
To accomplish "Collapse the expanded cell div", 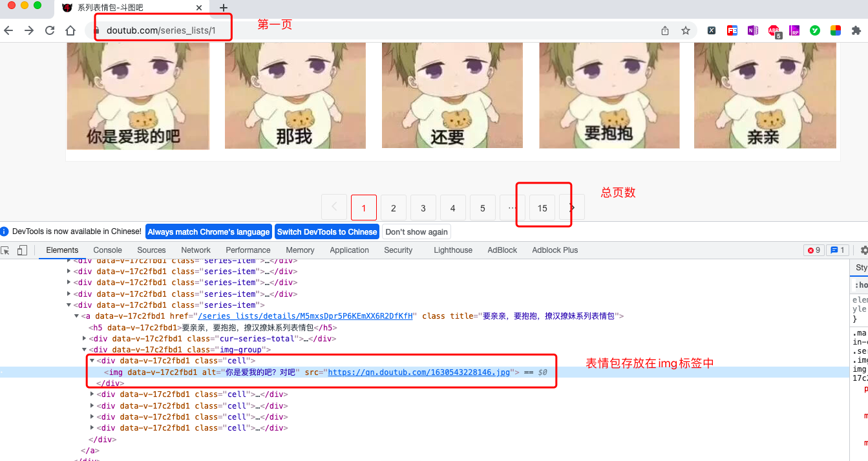I will click(x=92, y=361).
